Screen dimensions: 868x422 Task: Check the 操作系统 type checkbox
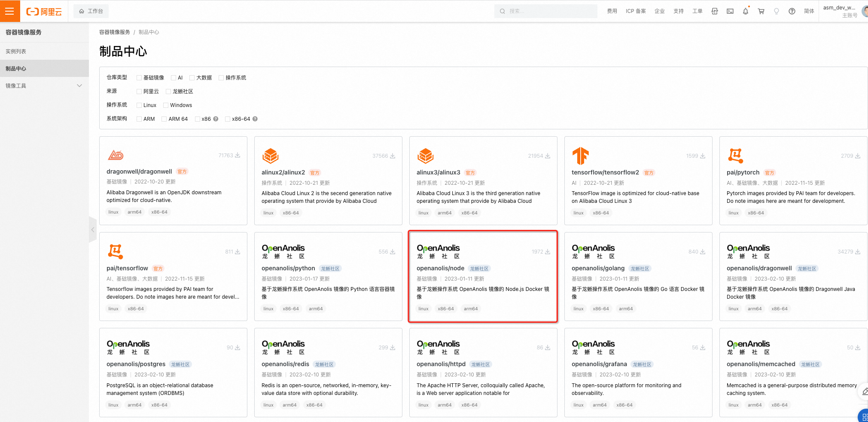[221, 78]
